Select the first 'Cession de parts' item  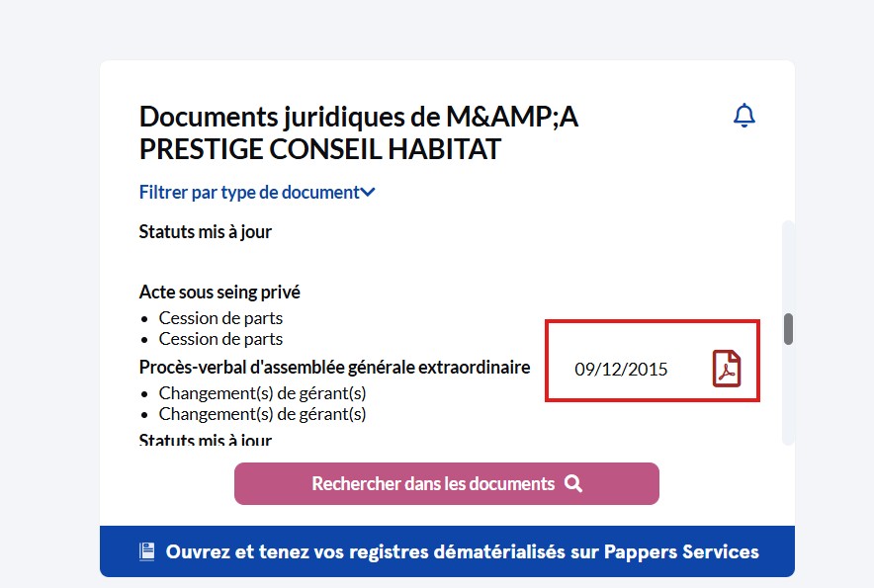[220, 318]
